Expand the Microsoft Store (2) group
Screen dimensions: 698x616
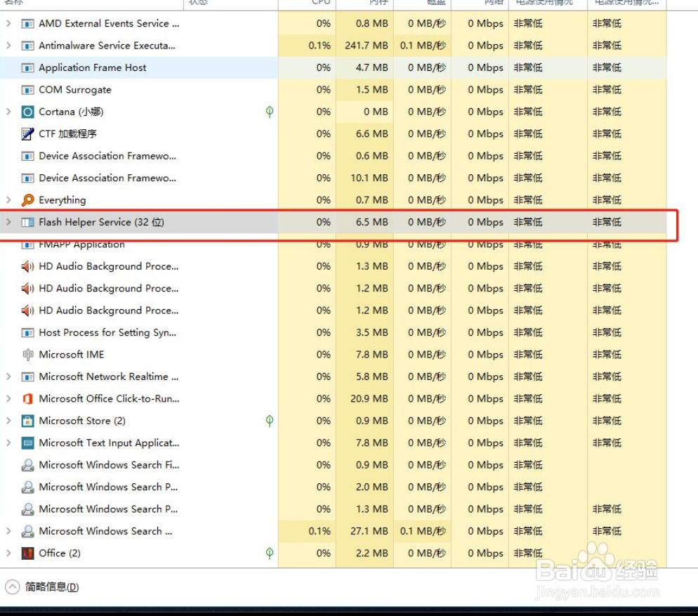(8, 421)
